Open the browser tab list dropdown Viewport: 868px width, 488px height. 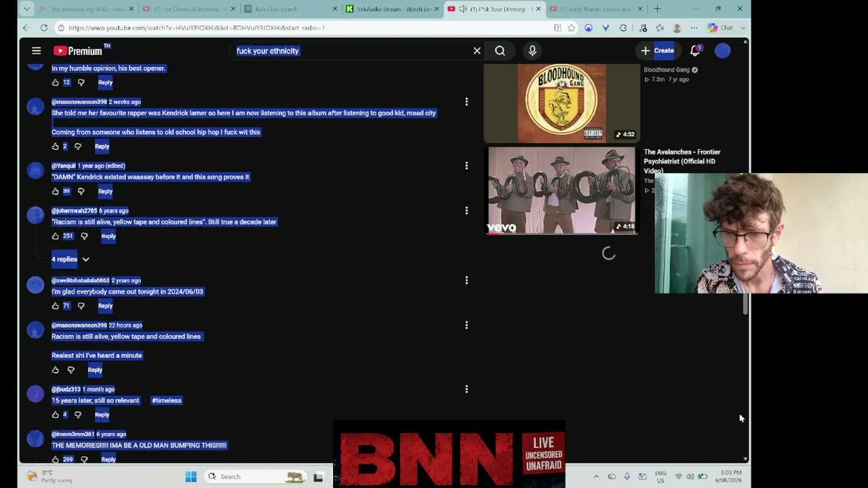(x=26, y=9)
